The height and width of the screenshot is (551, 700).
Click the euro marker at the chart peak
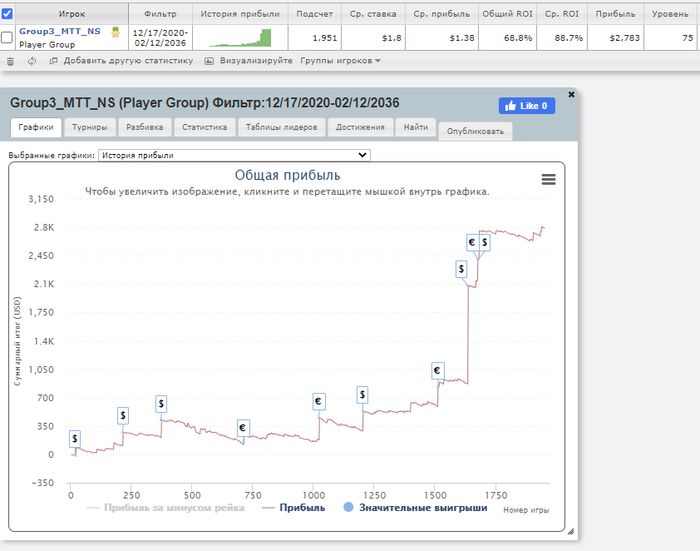click(472, 242)
